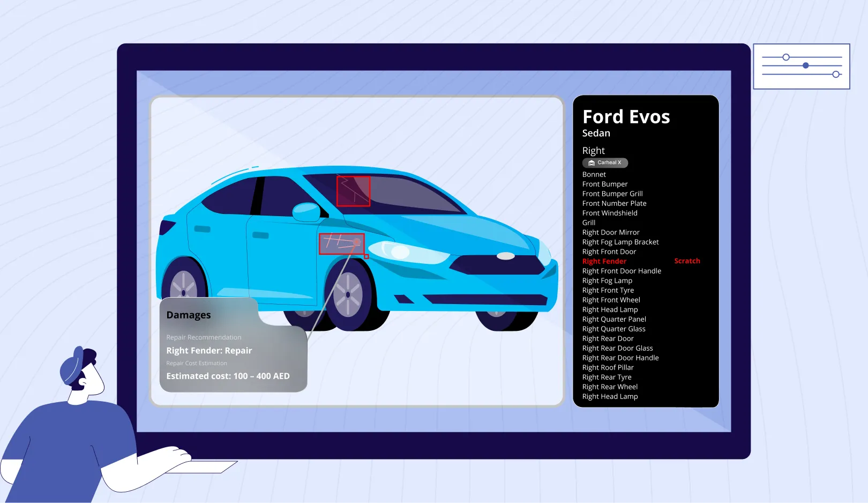Adjust the top slider handle
868x503 pixels.
(786, 57)
